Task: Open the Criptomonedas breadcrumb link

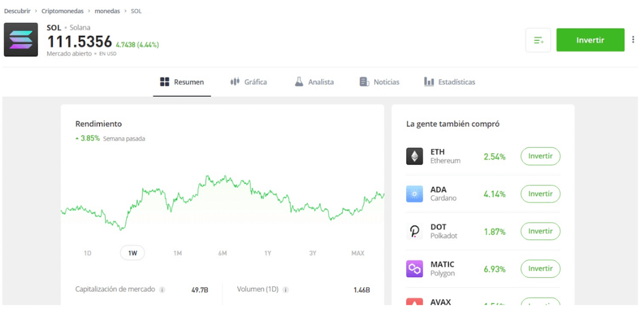Action: point(62,10)
